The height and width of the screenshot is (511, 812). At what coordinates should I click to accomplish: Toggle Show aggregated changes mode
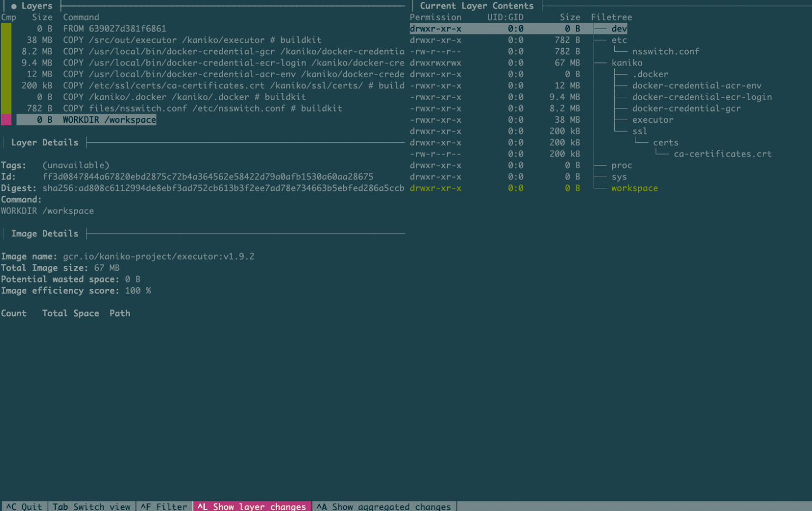point(384,506)
